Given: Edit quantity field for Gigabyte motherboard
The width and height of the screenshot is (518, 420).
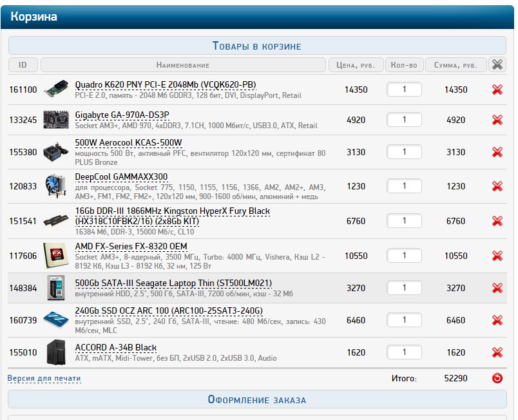Looking at the screenshot, I should pos(404,120).
